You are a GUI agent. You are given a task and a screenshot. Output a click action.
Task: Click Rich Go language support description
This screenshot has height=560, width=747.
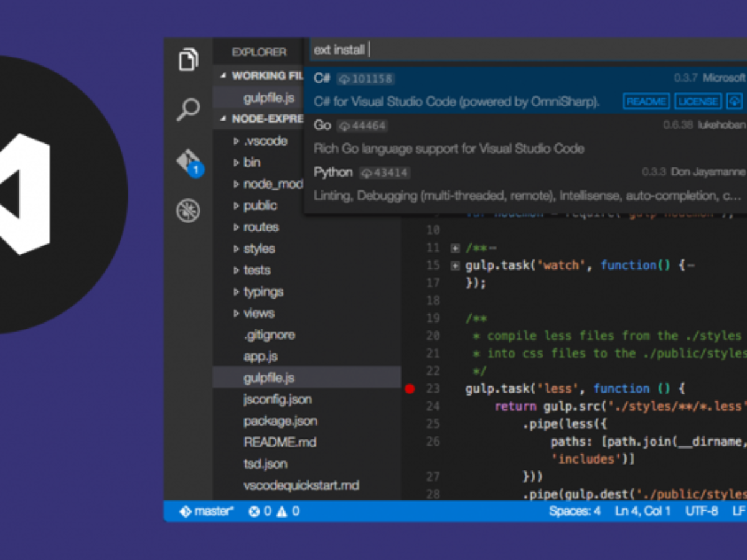[449, 149]
